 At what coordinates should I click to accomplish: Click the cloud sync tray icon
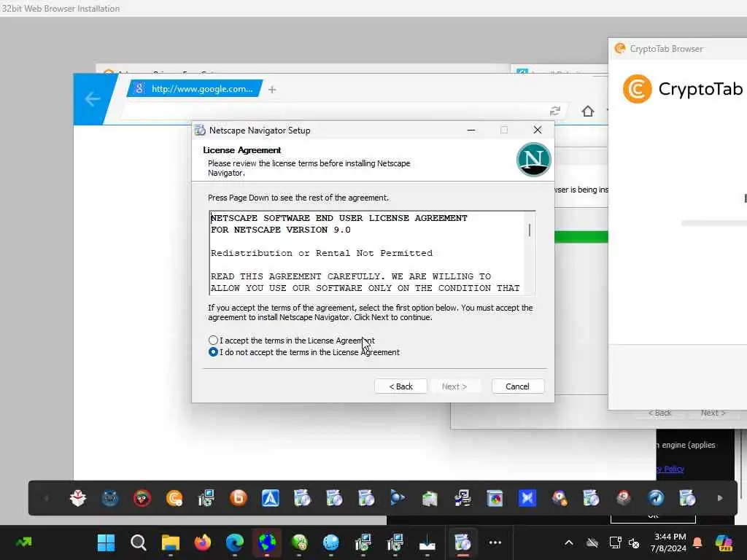click(x=592, y=542)
